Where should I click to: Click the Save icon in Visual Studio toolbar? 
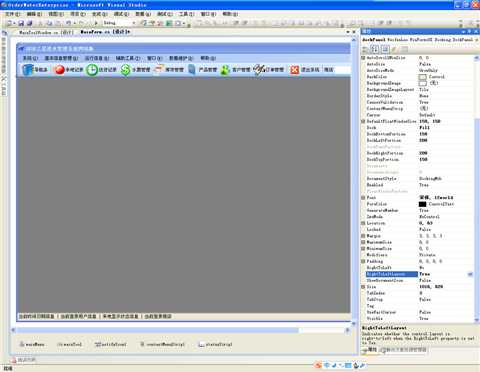point(21,23)
